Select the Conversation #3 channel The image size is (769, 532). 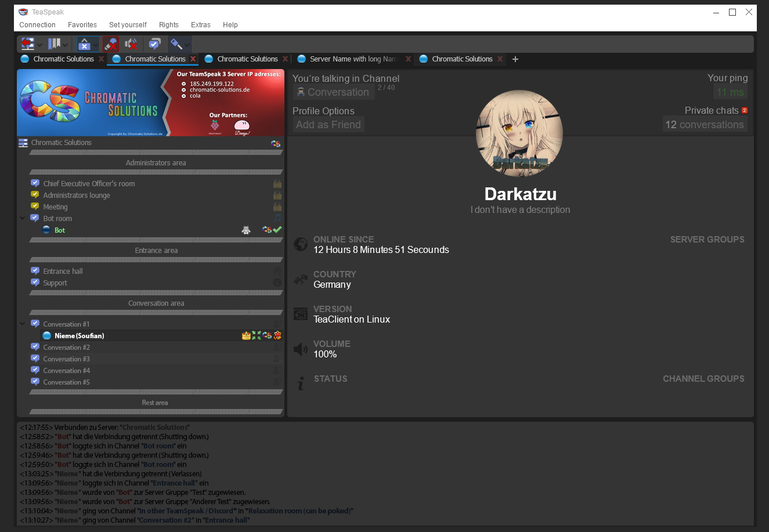[x=150, y=359]
